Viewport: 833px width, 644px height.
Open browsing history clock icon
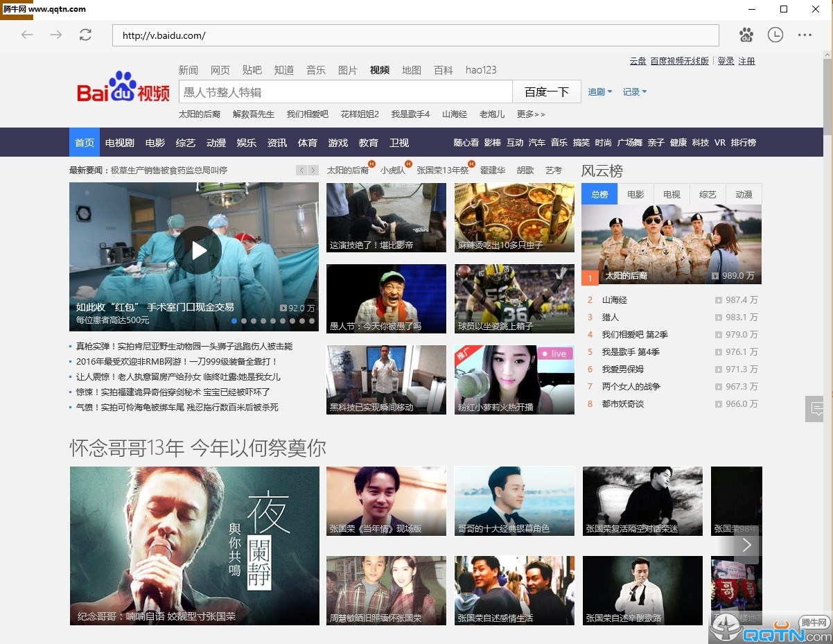coord(775,35)
